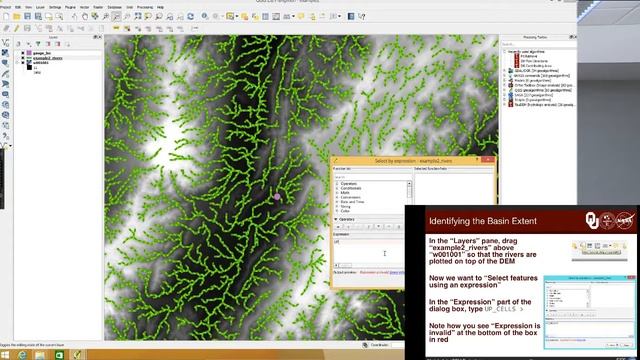Click the purple gauge point on the map
The width and height of the screenshot is (640, 360).
click(277, 197)
